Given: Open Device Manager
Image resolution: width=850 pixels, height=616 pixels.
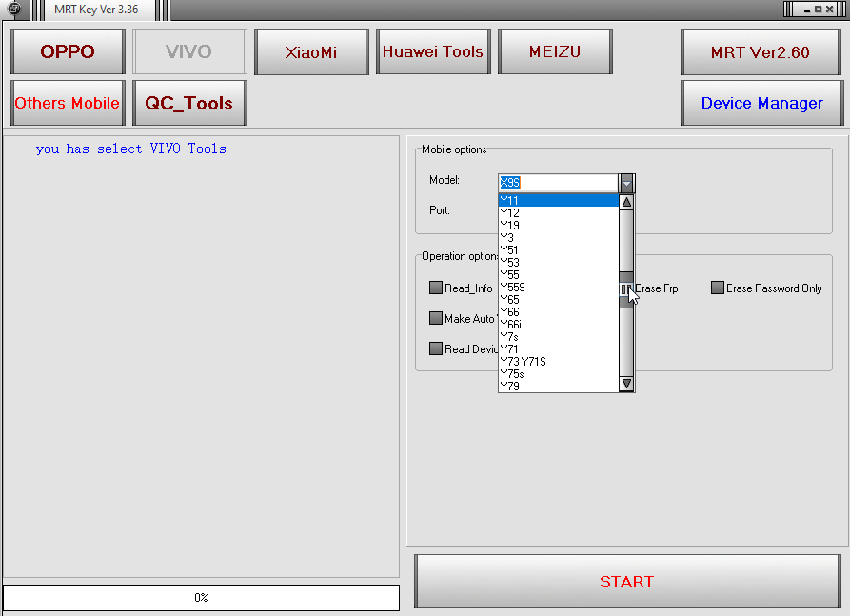Looking at the screenshot, I should click(x=761, y=103).
